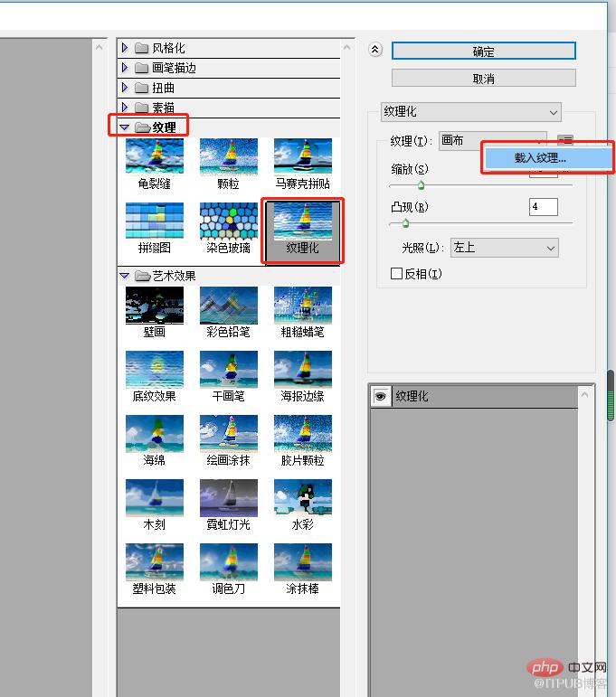The width and height of the screenshot is (616, 697).
Task: Click preview pane scroll up arrow
Action: [x=99, y=47]
